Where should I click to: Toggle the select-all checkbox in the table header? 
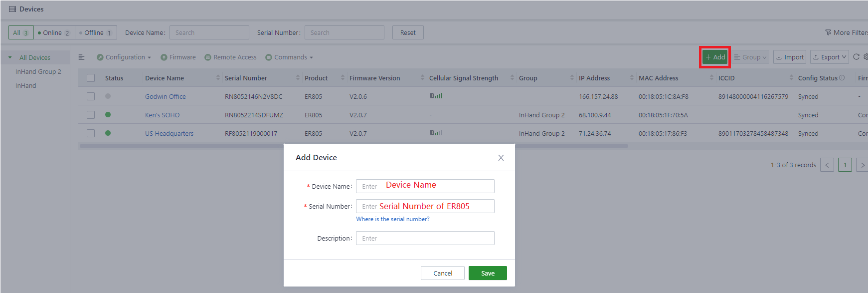point(91,78)
